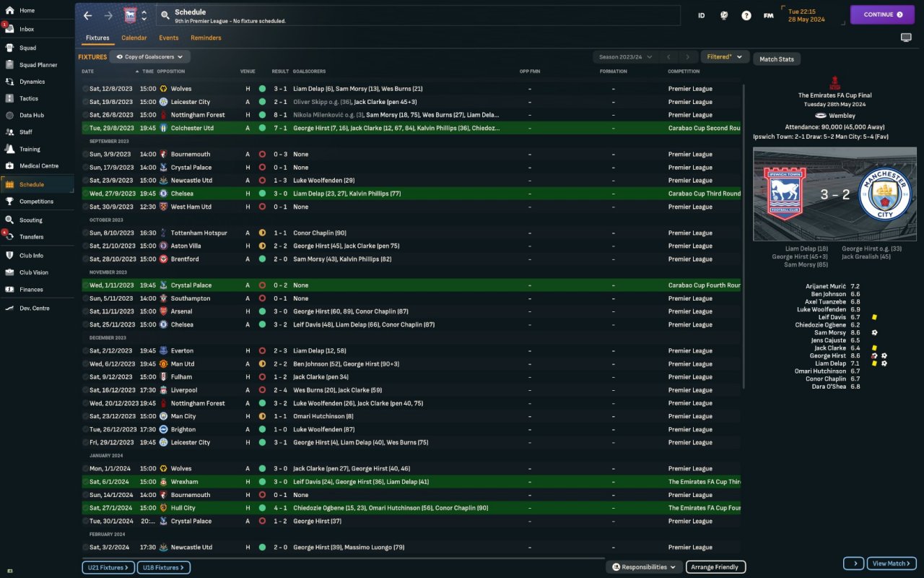924x578 pixels.
Task: Click the date and time display
Action: pyautogui.click(x=807, y=15)
